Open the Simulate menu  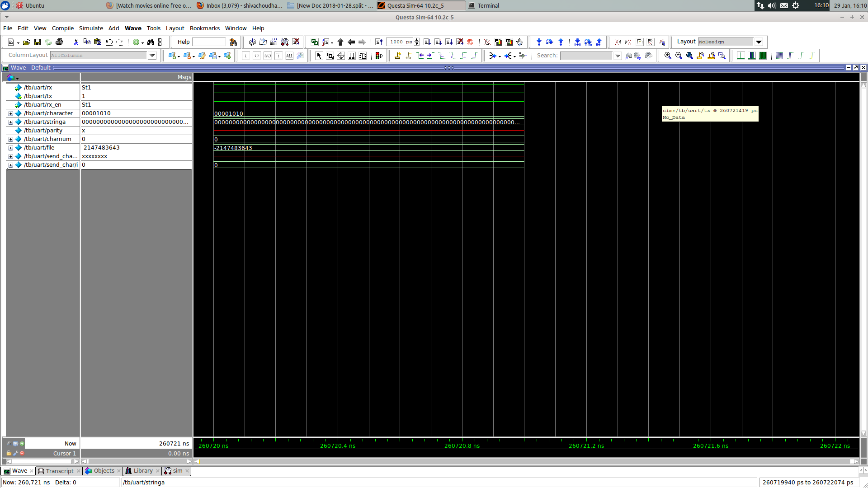coord(91,28)
